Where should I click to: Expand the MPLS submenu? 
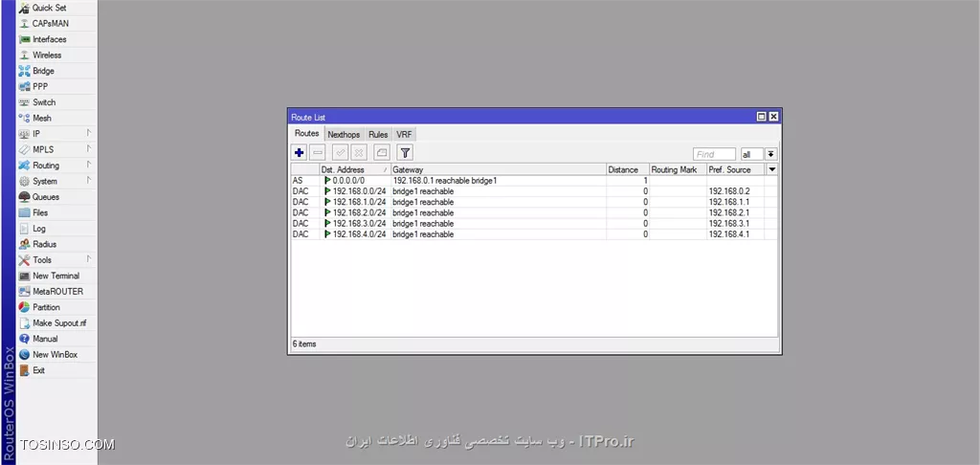(x=56, y=149)
